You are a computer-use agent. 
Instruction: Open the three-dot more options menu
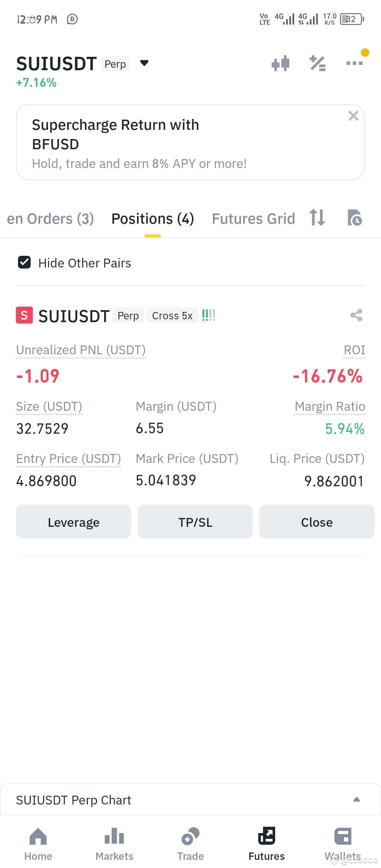(x=355, y=63)
